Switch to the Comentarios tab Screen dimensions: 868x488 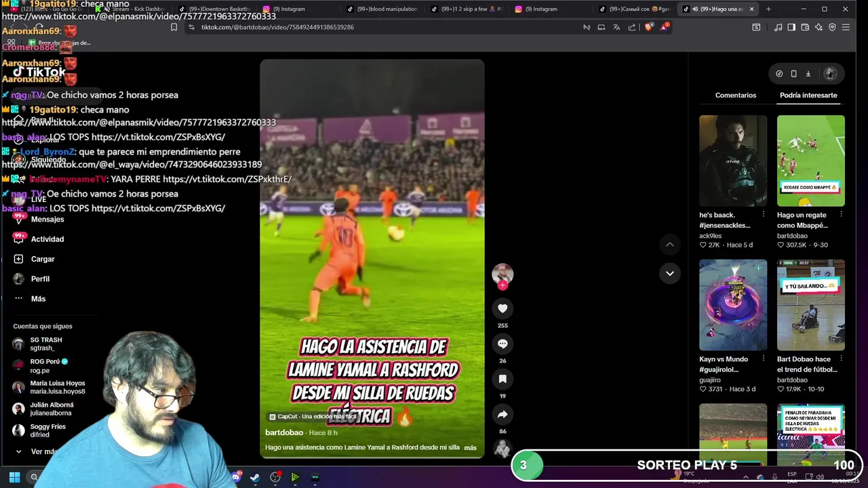(735, 96)
